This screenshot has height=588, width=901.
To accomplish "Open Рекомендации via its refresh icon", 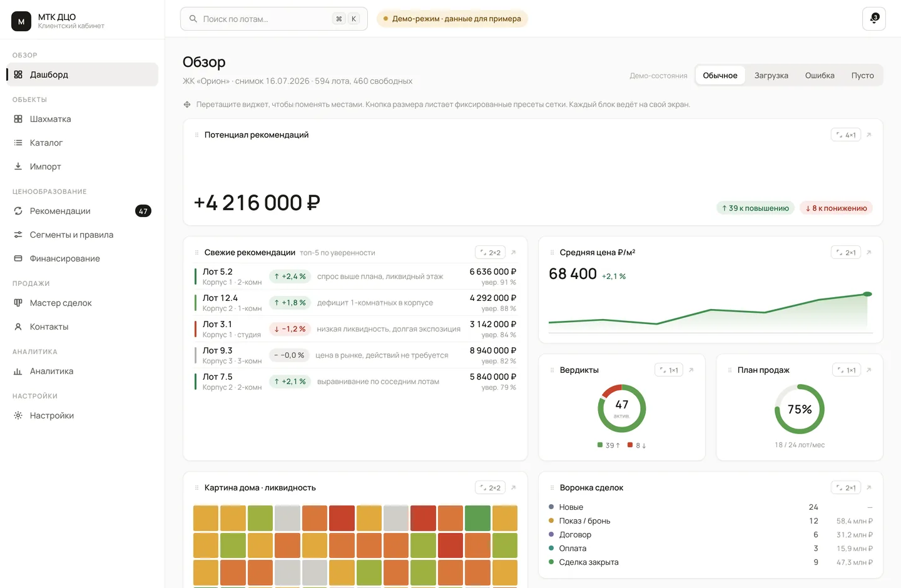I will coord(18,211).
